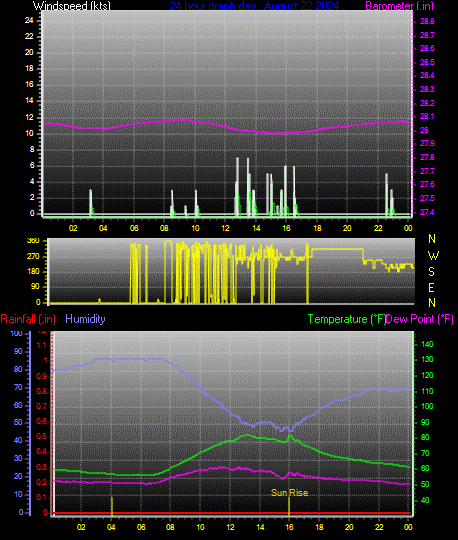Click the 270 wind direction axis value

coord(33,257)
